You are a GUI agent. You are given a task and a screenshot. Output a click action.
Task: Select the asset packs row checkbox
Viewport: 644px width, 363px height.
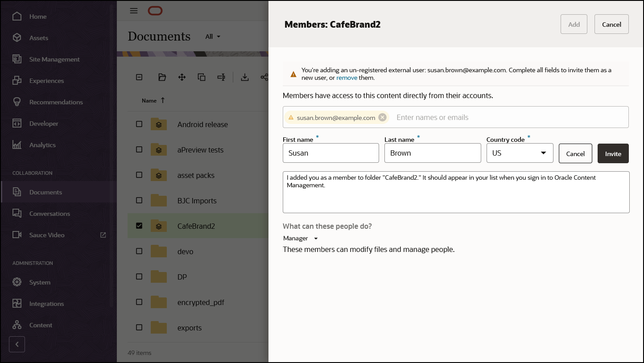[x=139, y=175]
